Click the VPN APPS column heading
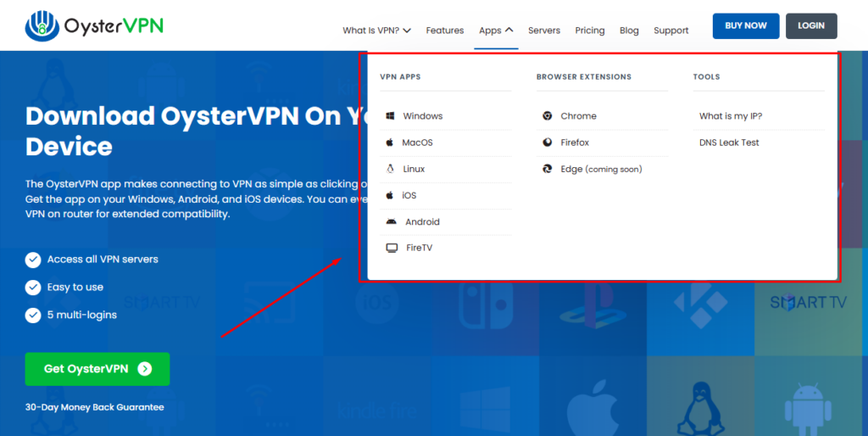Viewport: 868px width, 436px height. pyautogui.click(x=400, y=76)
